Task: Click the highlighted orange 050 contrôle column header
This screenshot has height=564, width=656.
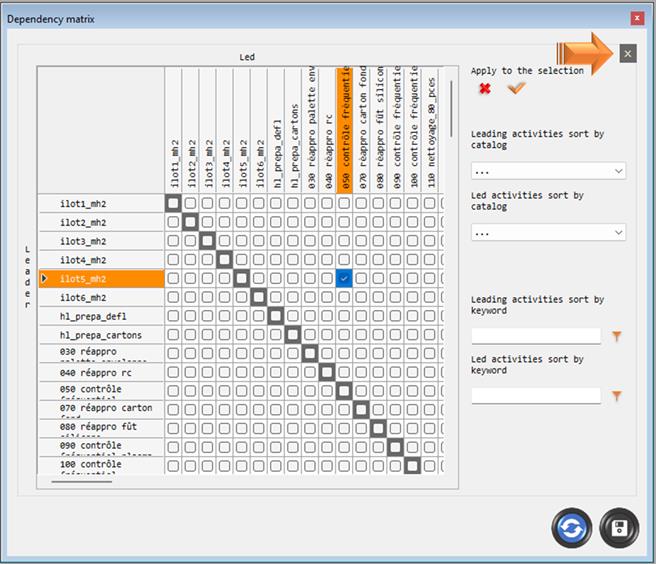Action: coord(344,130)
